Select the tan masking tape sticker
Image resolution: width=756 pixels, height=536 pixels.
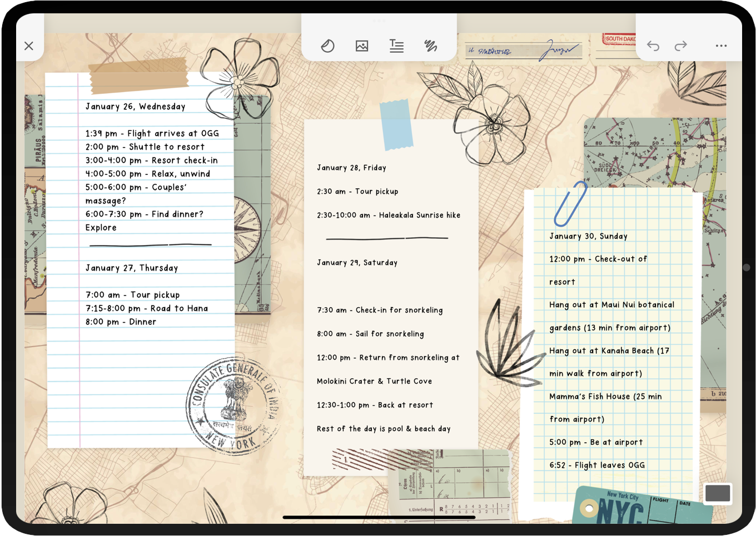139,76
